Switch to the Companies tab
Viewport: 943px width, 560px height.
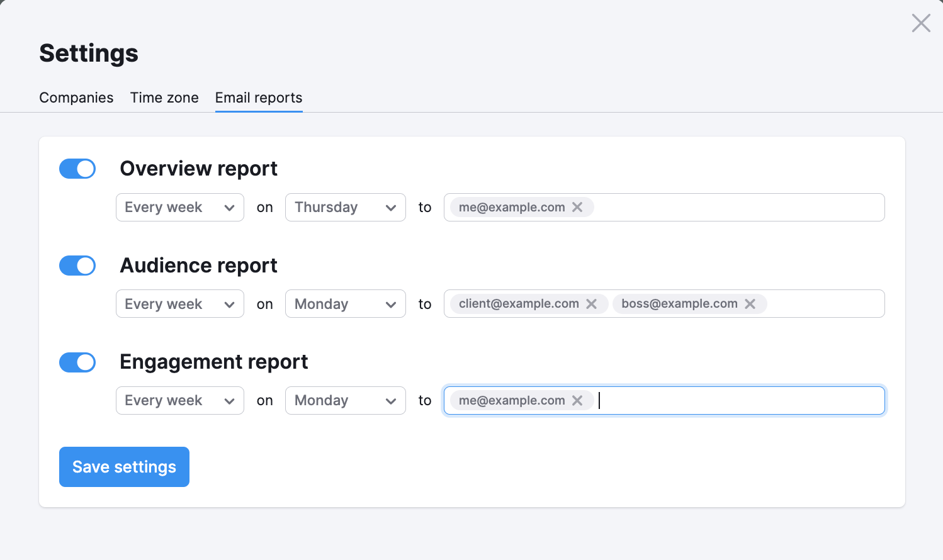(x=76, y=98)
